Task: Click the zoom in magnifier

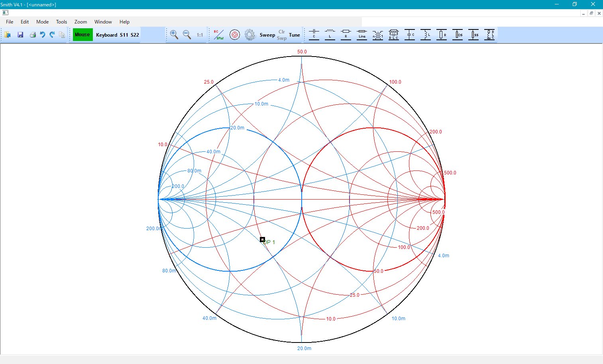Action: 174,35
